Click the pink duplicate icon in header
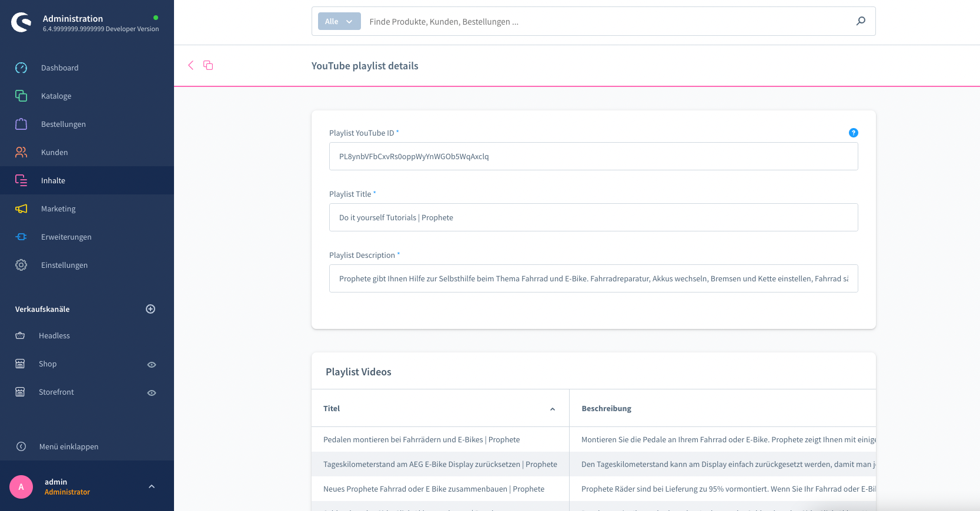This screenshot has height=511, width=980. (208, 65)
